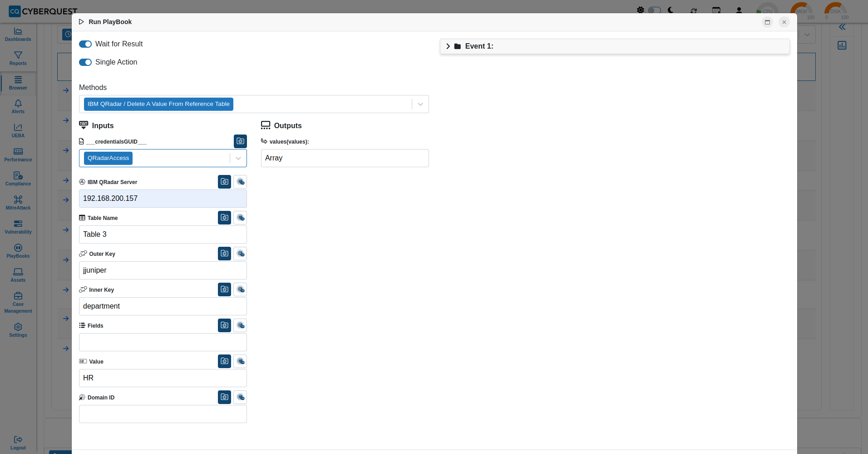Screen dimensions: 868x454
Task: Click the QRadarAccess credential chip
Action: (x=108, y=158)
